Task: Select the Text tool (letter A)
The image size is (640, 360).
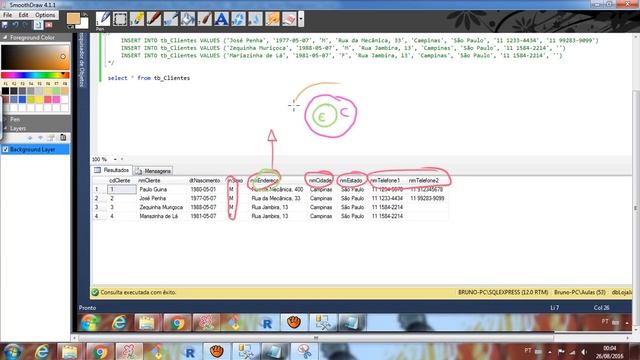Action: tap(222, 19)
